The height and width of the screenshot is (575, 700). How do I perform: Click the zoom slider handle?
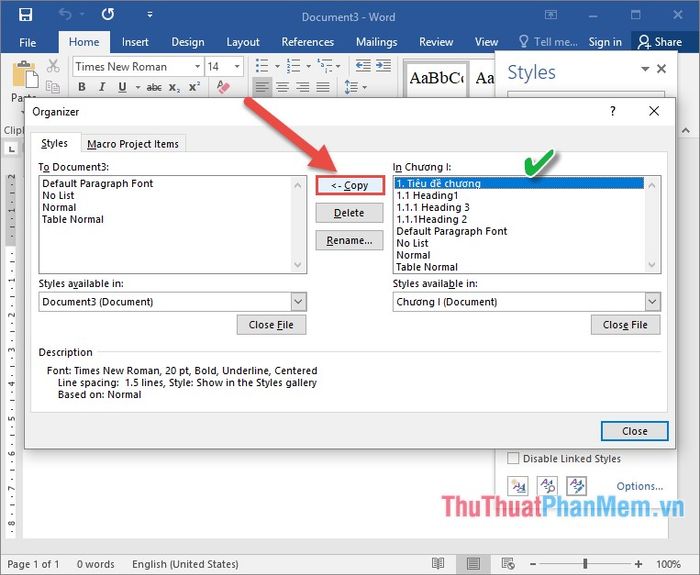pos(585,564)
